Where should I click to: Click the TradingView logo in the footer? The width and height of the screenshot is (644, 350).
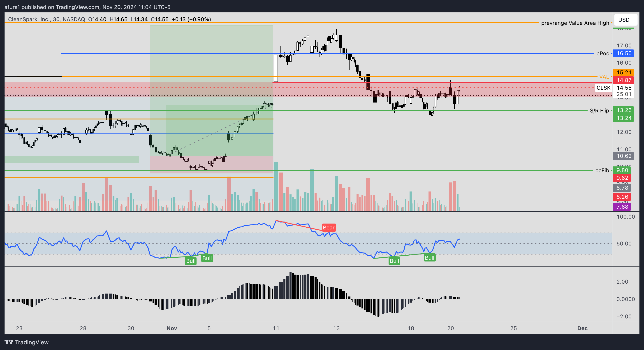[x=26, y=342]
